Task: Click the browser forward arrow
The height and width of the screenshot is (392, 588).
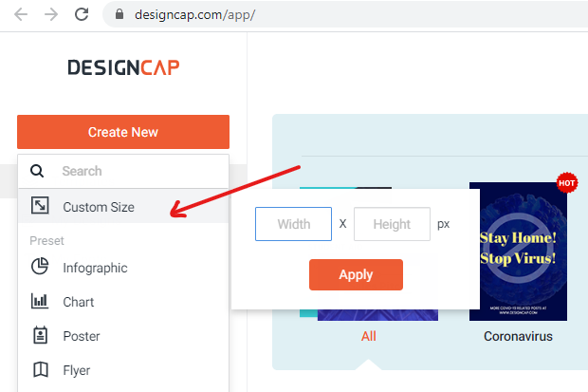Action: tap(51, 15)
